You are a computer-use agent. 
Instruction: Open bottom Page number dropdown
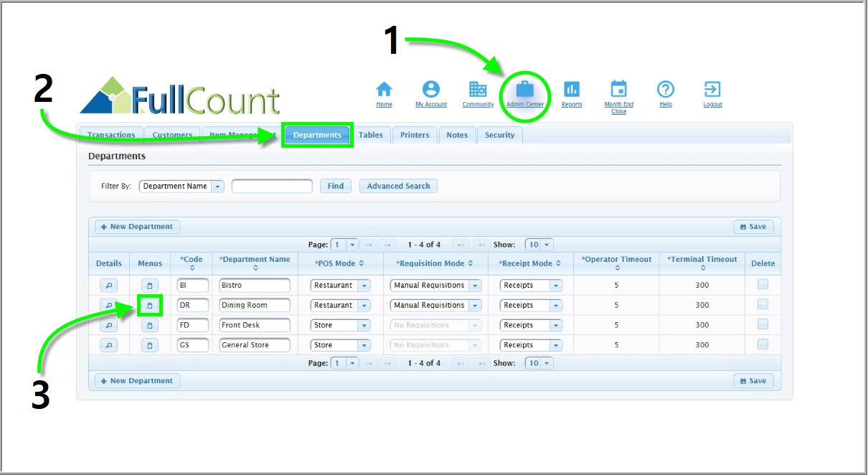coord(345,363)
